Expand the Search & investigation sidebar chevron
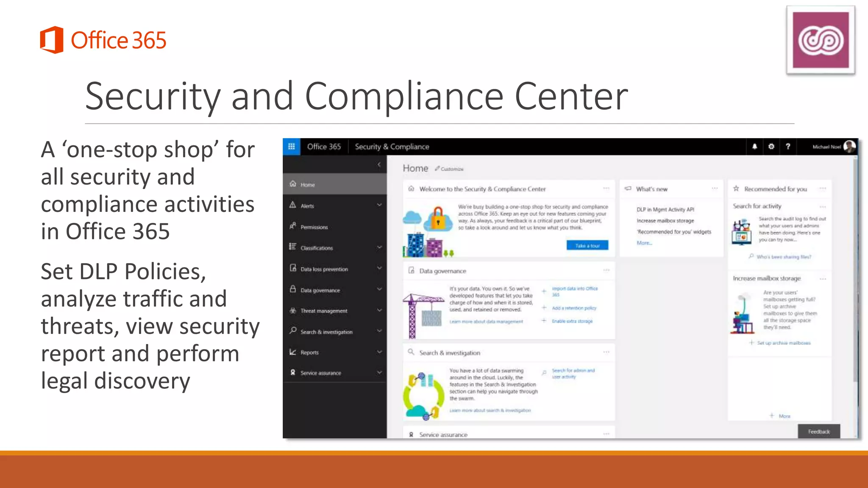The image size is (868, 488). tap(379, 331)
